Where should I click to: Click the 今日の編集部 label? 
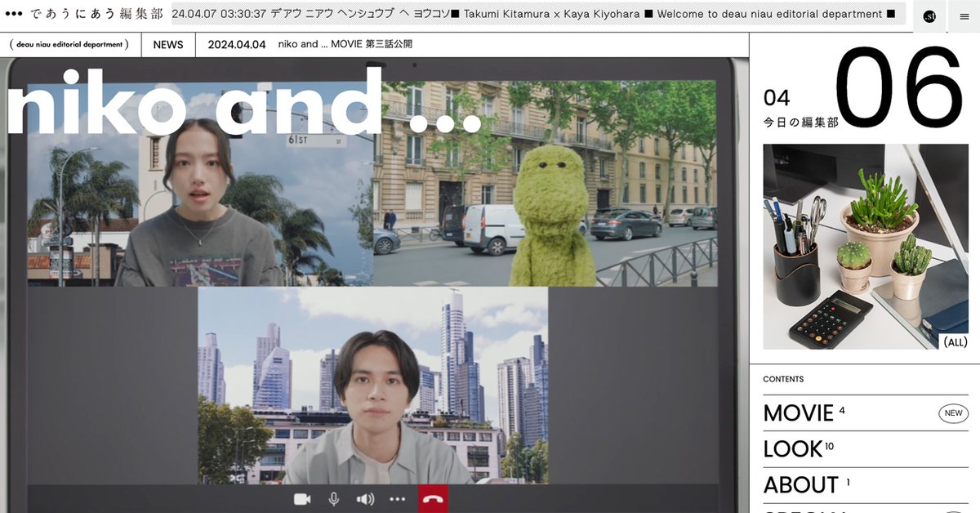tap(800, 123)
